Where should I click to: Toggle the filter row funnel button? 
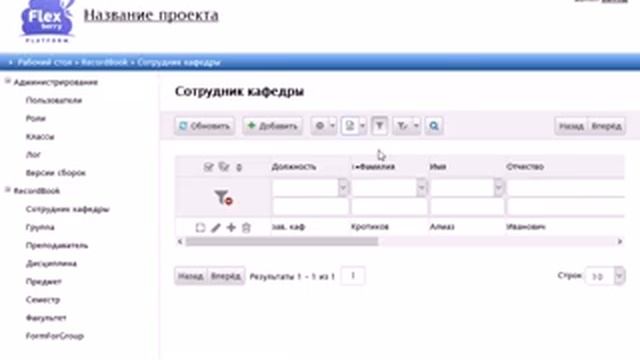[380, 126]
